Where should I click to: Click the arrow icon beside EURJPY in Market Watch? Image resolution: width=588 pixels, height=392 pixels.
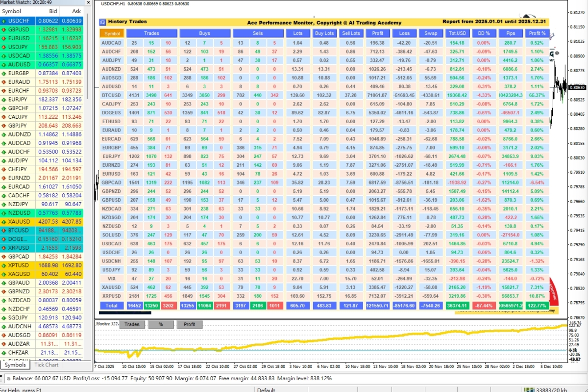pos(4,100)
